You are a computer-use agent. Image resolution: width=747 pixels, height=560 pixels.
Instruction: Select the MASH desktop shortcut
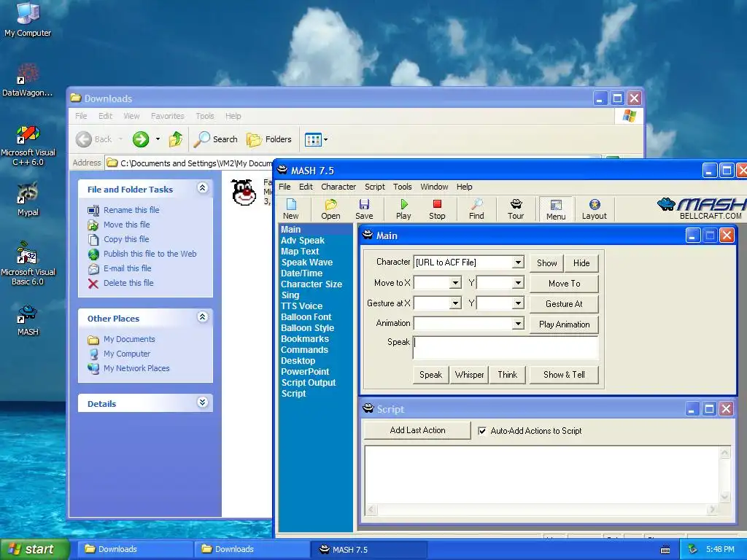[28, 321]
